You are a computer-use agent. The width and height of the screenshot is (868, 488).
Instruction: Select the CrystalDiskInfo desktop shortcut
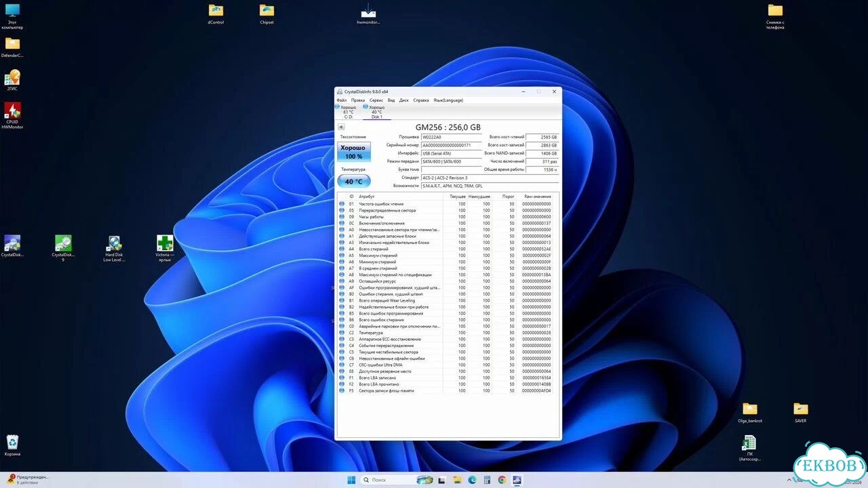tap(12, 247)
